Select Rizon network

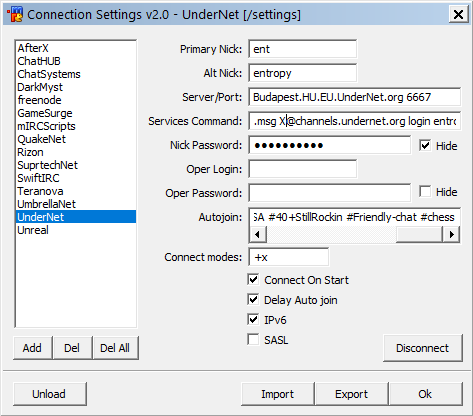pos(76,152)
